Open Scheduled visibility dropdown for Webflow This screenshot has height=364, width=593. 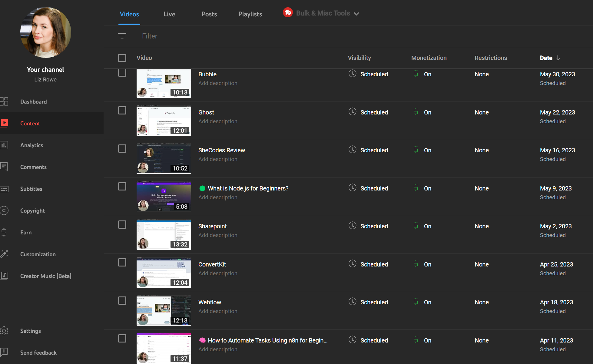pyautogui.click(x=374, y=302)
